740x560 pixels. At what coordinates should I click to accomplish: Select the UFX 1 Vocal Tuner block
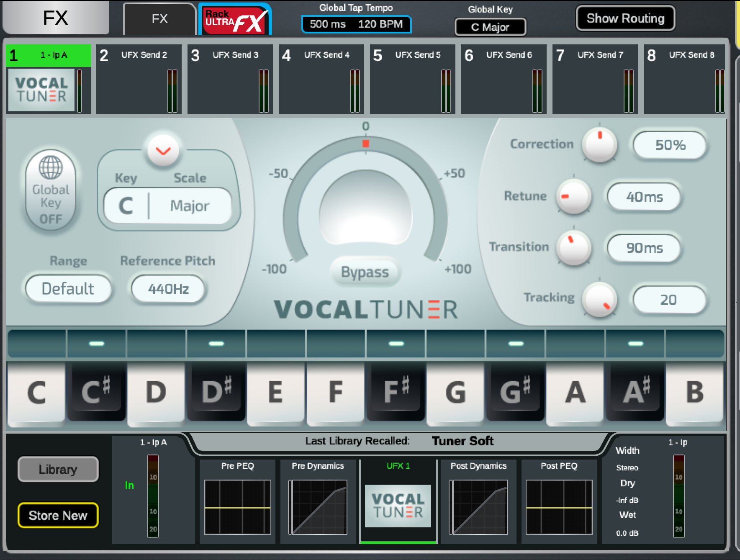398,501
